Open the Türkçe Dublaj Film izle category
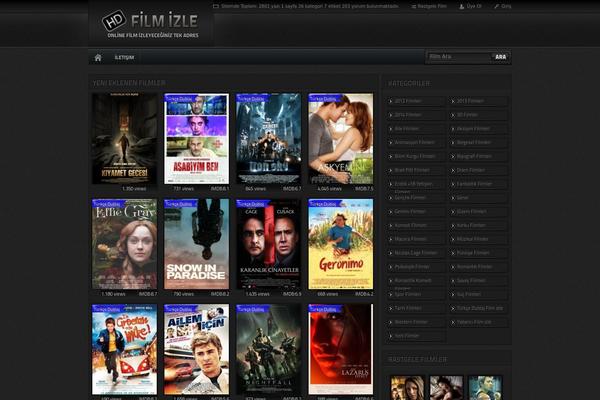 coord(480,308)
